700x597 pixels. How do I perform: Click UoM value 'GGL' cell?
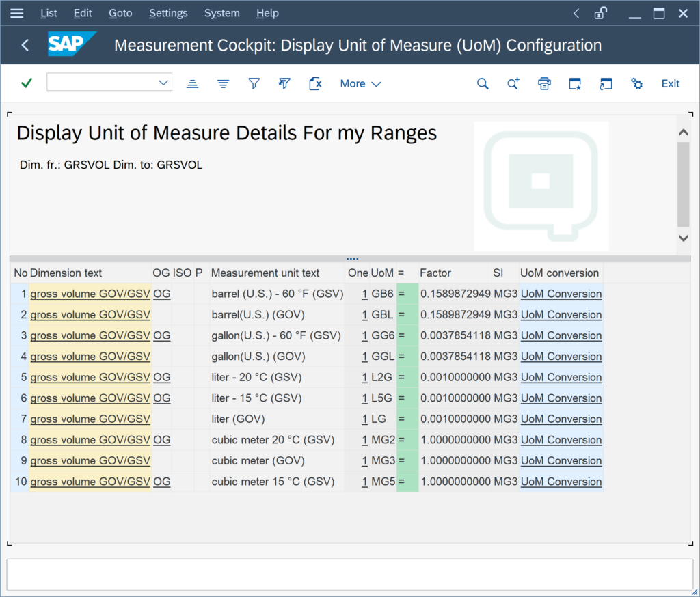click(383, 356)
